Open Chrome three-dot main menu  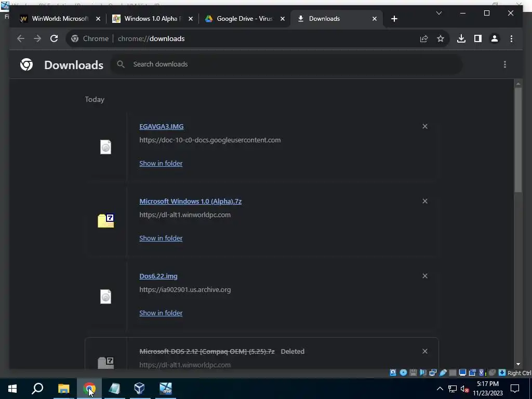[511, 38]
